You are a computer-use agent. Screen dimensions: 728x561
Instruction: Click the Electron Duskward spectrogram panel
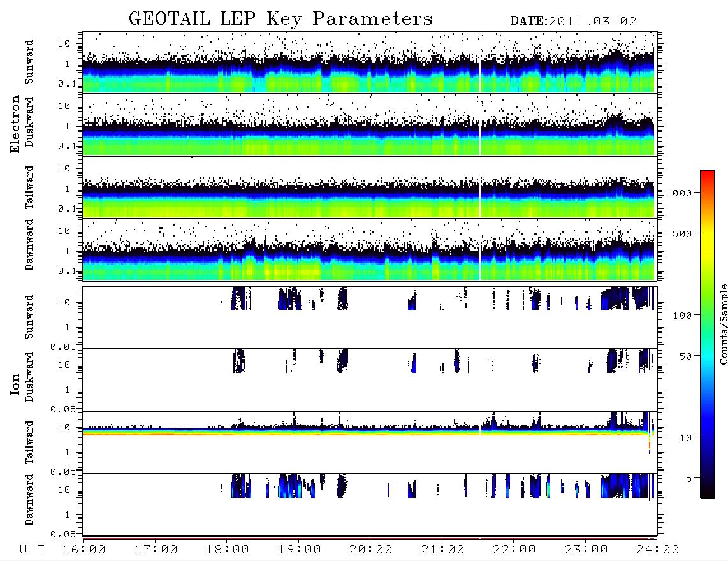pyautogui.click(x=370, y=124)
